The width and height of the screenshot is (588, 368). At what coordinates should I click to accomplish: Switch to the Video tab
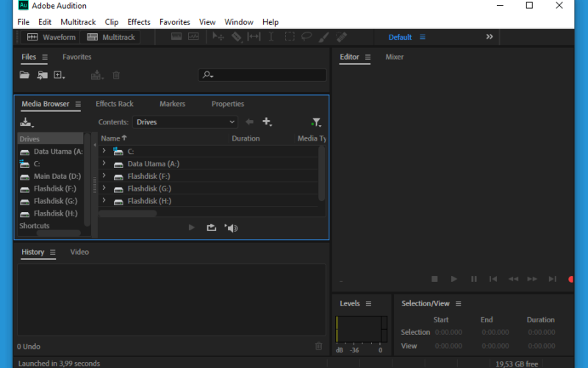tap(79, 252)
